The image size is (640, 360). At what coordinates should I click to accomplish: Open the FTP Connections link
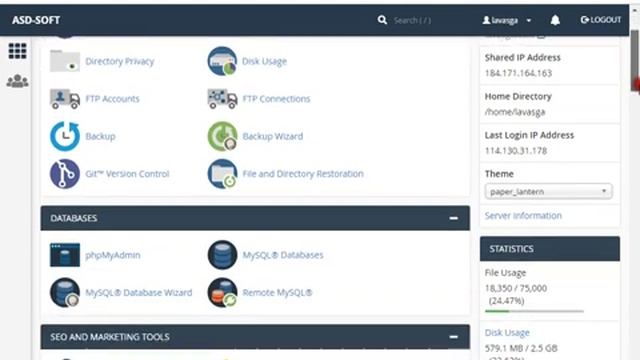(276, 99)
